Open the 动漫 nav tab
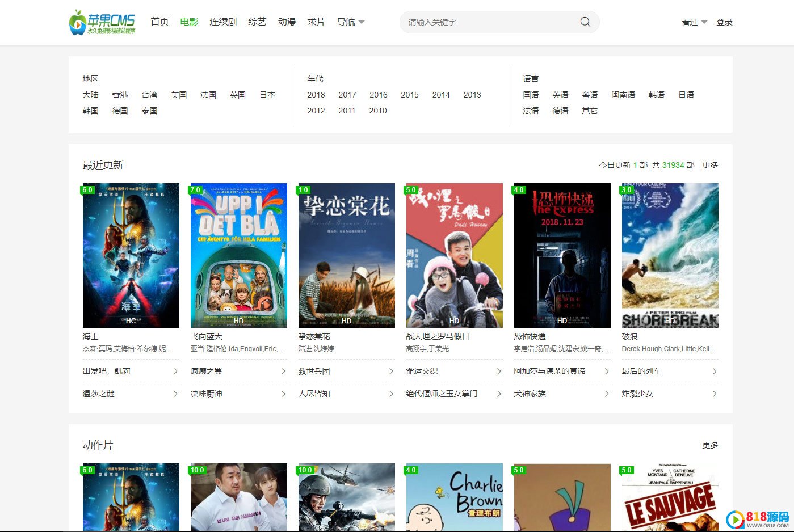 pos(287,22)
